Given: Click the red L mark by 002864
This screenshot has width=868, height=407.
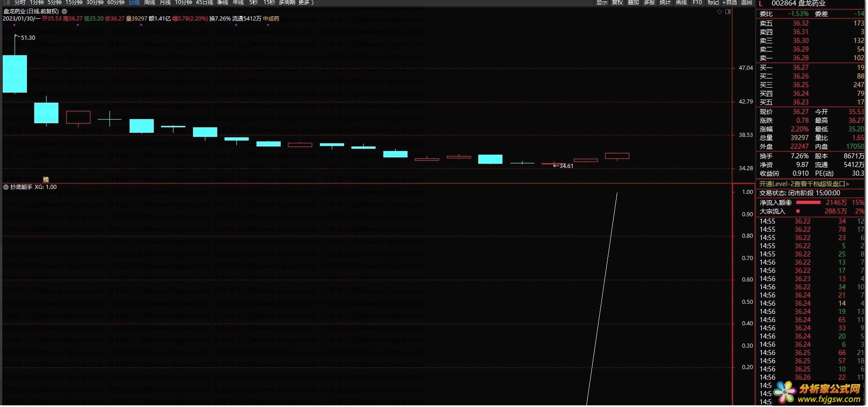Looking at the screenshot, I should 761,4.
